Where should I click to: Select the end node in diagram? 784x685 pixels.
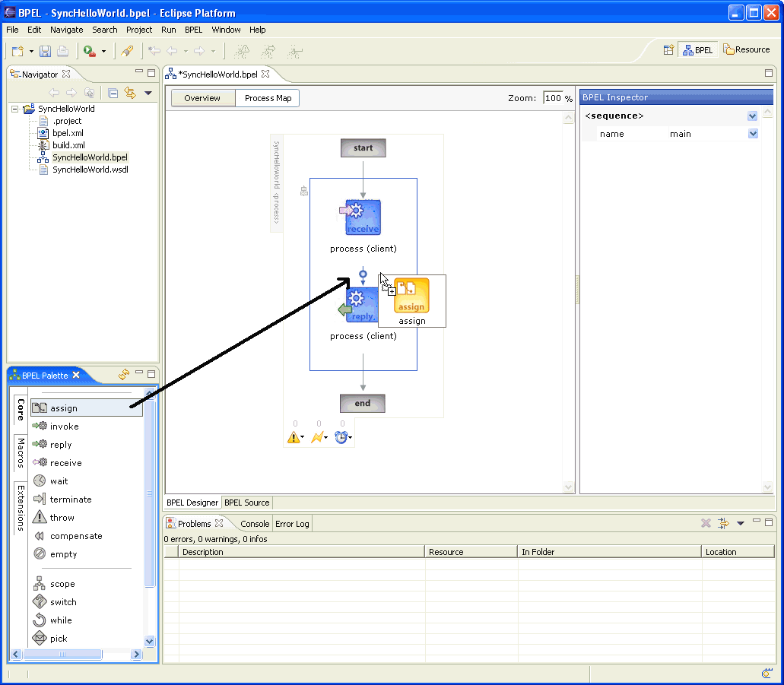[363, 404]
